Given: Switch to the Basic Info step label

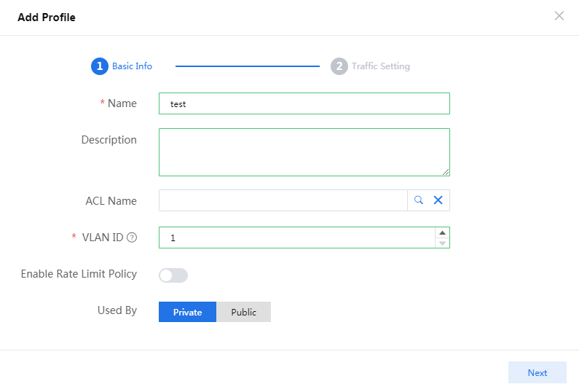Looking at the screenshot, I should 132,66.
